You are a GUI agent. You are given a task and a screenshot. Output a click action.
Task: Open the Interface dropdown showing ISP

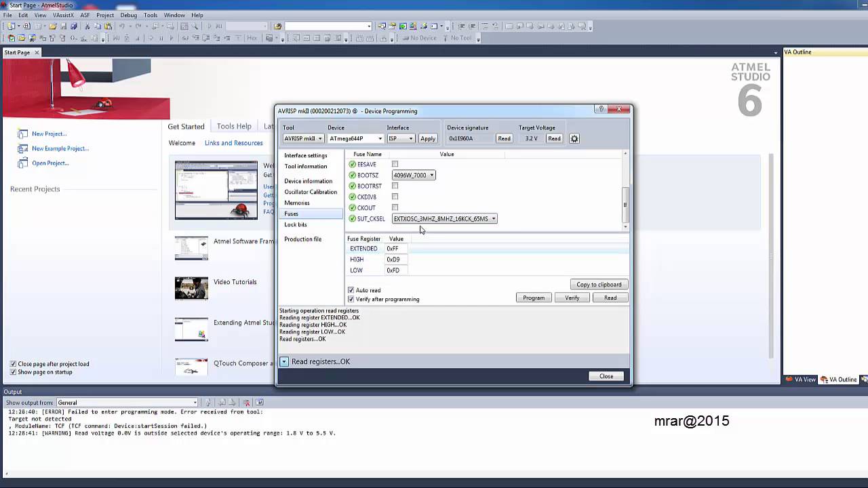coord(400,138)
